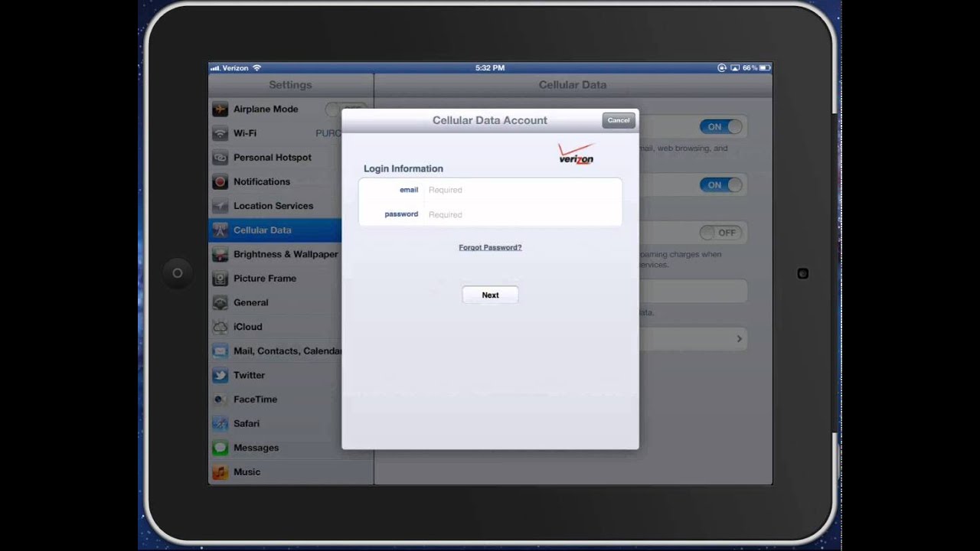Focus the email input field
980x551 pixels.
490,190
